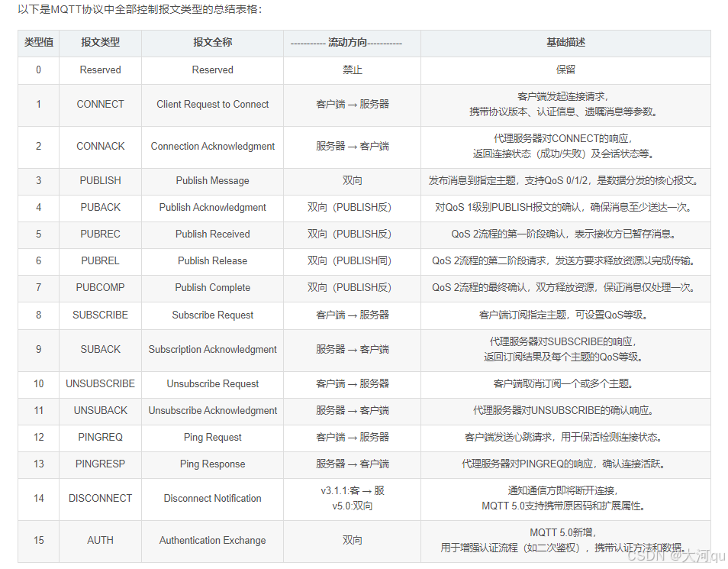
Task: Click description '对QoS 1级别PUBLISH报文的确认' text
Action: (507, 207)
